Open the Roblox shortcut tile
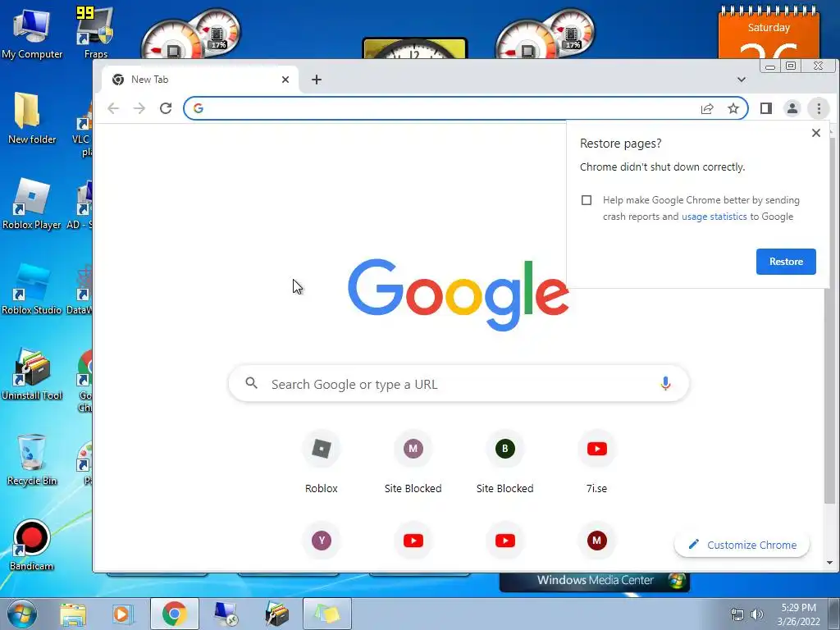Screen dimensions: 840x630 [322, 462]
